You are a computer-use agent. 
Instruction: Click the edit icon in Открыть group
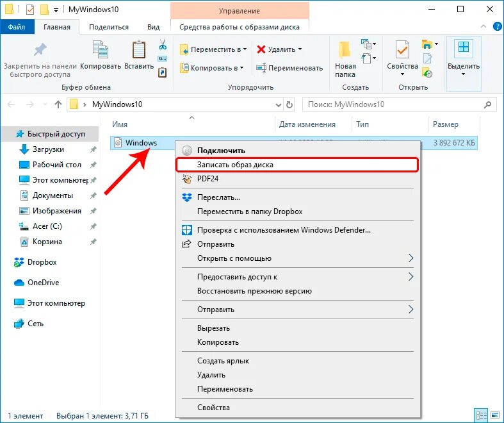(427, 58)
